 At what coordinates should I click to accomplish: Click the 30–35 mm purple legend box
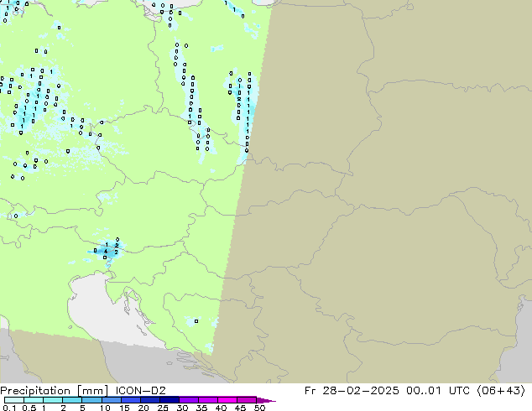188,400
